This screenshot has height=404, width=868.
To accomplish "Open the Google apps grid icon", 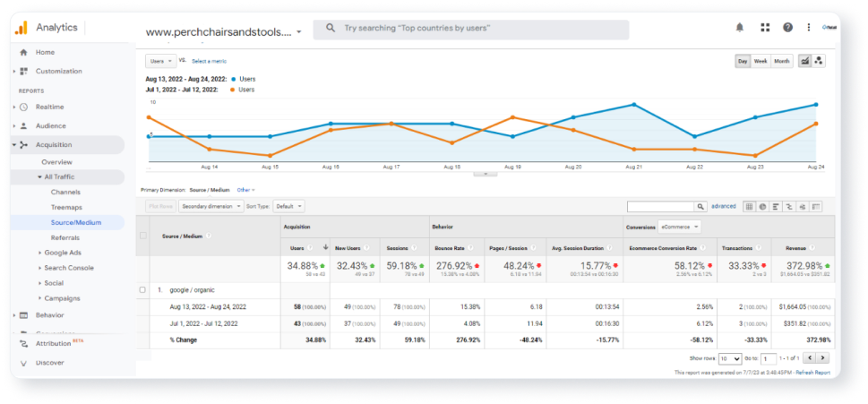I will (766, 28).
